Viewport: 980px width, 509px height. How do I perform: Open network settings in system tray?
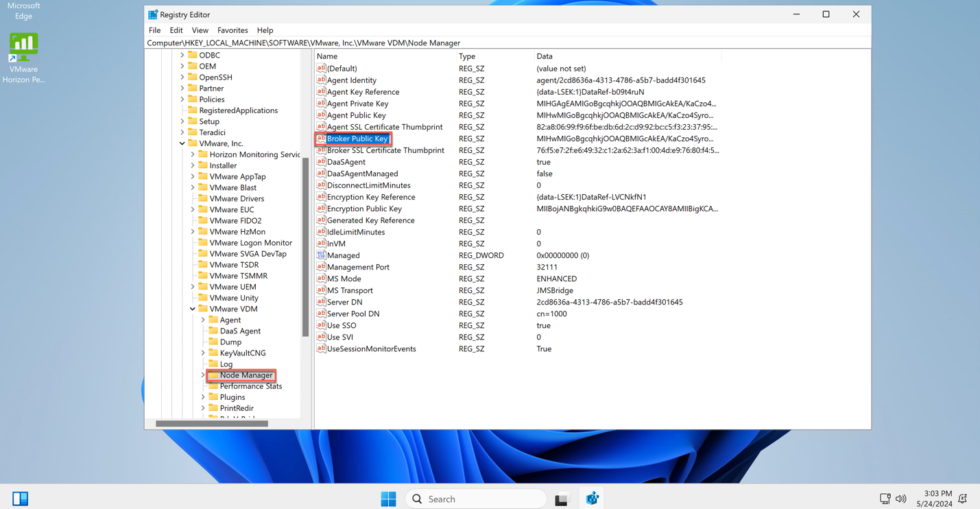885,499
